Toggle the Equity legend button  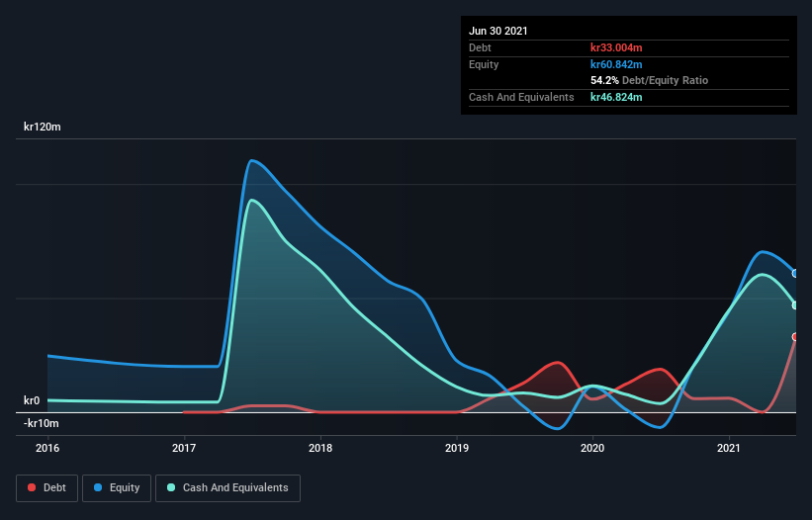click(117, 488)
